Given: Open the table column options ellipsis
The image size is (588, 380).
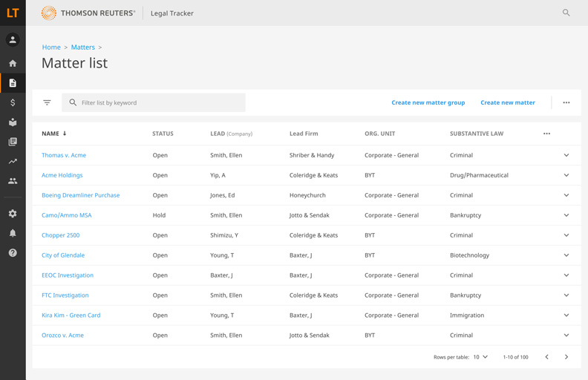Looking at the screenshot, I should click(546, 134).
